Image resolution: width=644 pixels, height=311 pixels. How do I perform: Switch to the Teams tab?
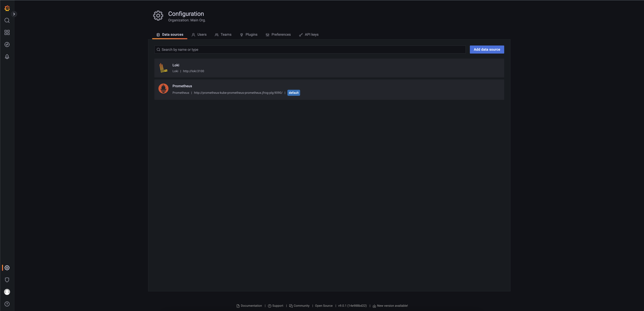click(x=223, y=34)
